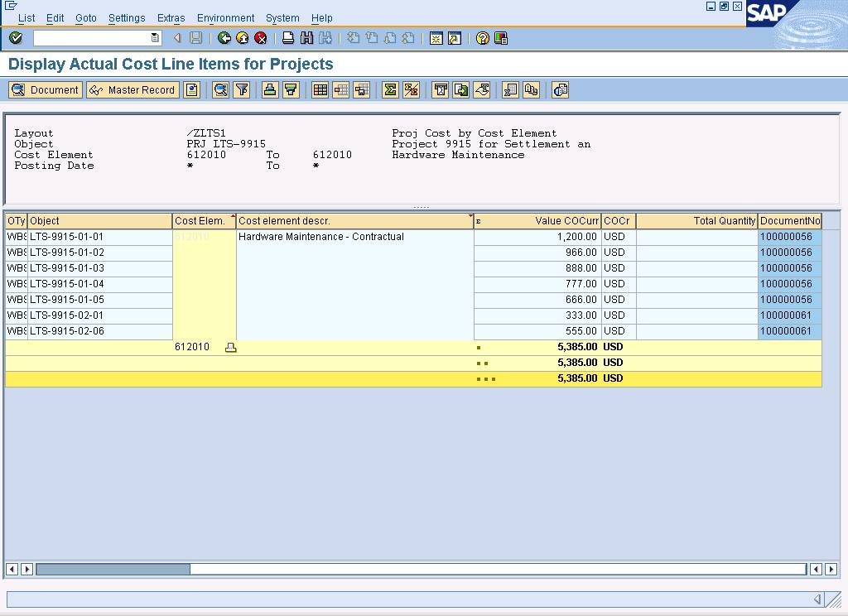Click the 1,200.00 value cell
Screen dimensions: 848x616
coord(537,237)
